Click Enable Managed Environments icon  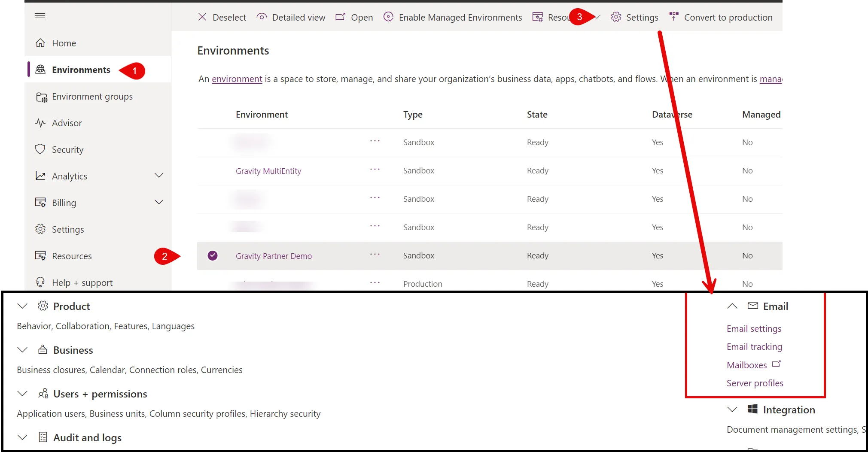(388, 17)
